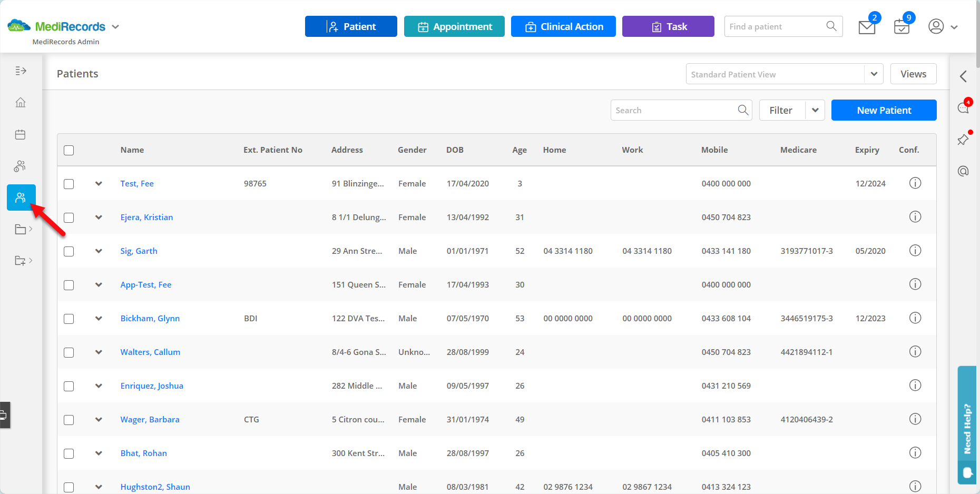Open the Appointment menu in the top bar
The width and height of the screenshot is (980, 494).
(454, 26)
